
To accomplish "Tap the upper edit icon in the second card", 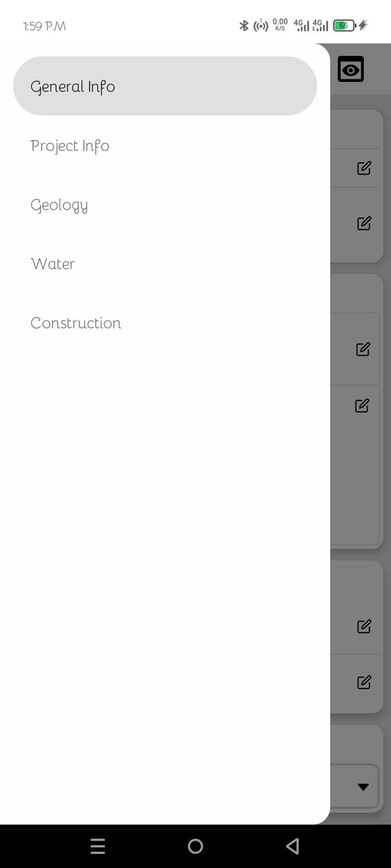I will 363,349.
